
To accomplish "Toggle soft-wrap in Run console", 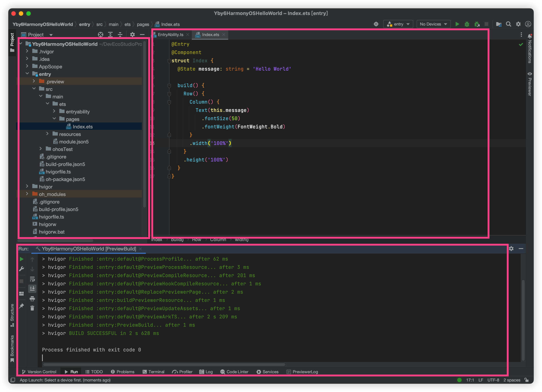I will point(32,279).
